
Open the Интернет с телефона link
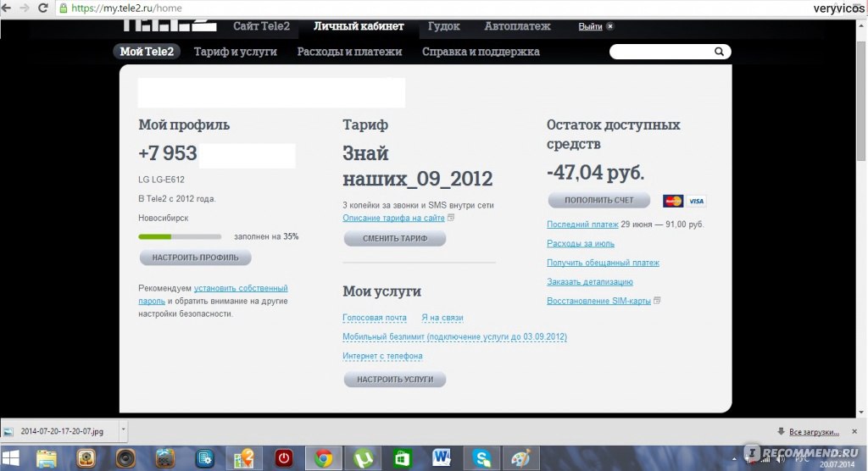pos(382,356)
